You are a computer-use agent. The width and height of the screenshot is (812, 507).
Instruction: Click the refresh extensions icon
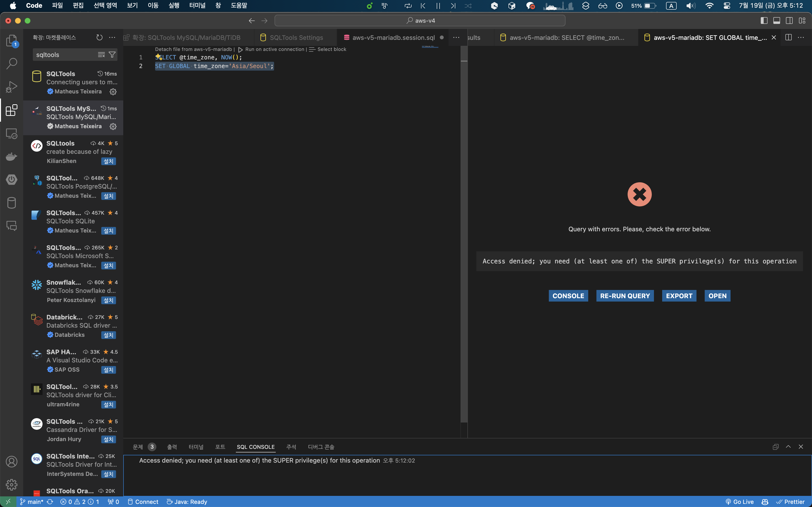point(99,38)
